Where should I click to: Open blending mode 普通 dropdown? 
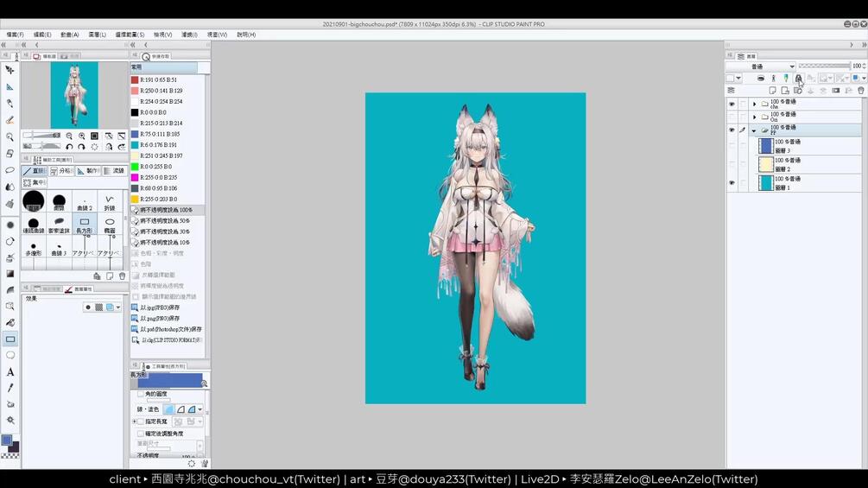[761, 67]
